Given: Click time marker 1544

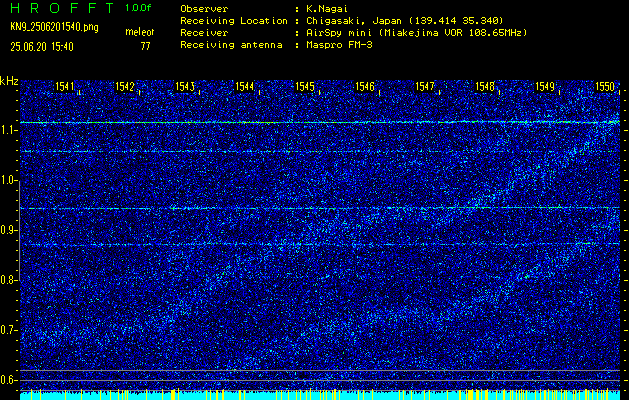Looking at the screenshot, I should coord(245,86).
